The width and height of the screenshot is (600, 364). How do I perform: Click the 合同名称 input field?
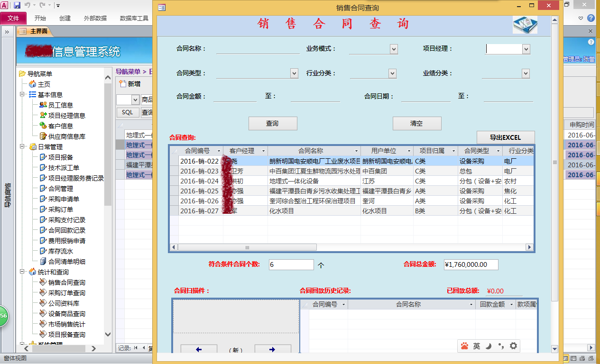click(258, 49)
